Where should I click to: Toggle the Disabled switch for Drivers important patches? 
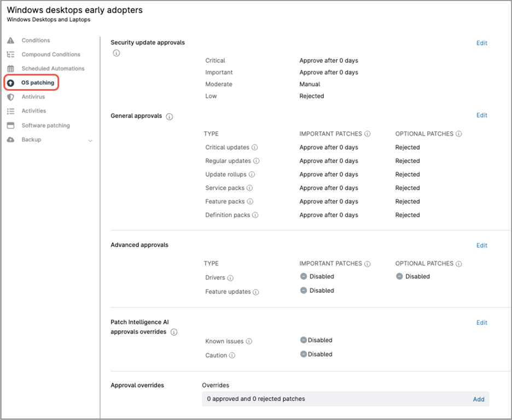click(304, 276)
